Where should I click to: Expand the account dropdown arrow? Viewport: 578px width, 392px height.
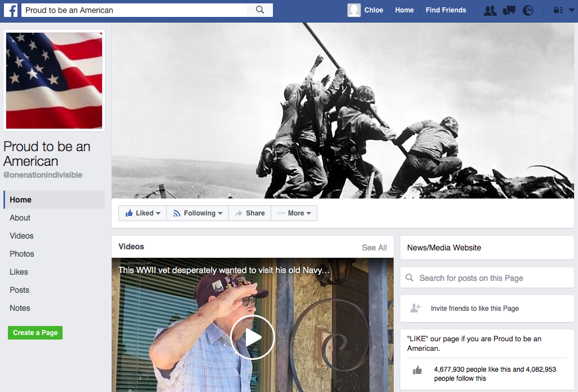(x=572, y=10)
